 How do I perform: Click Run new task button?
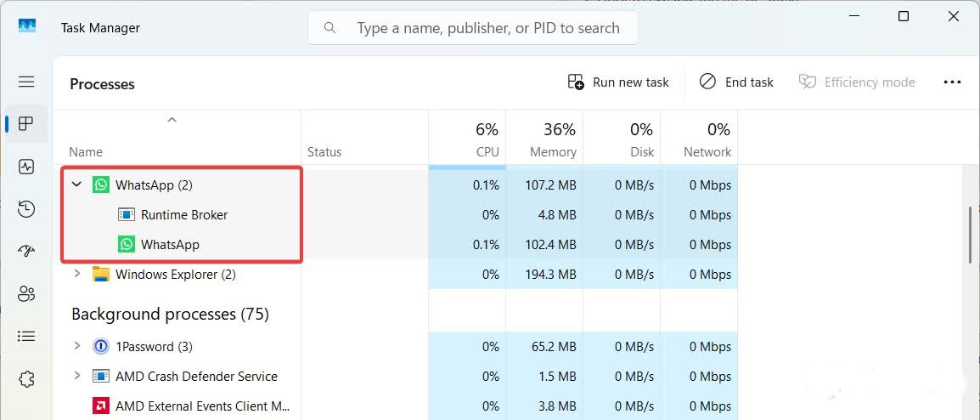click(x=618, y=82)
